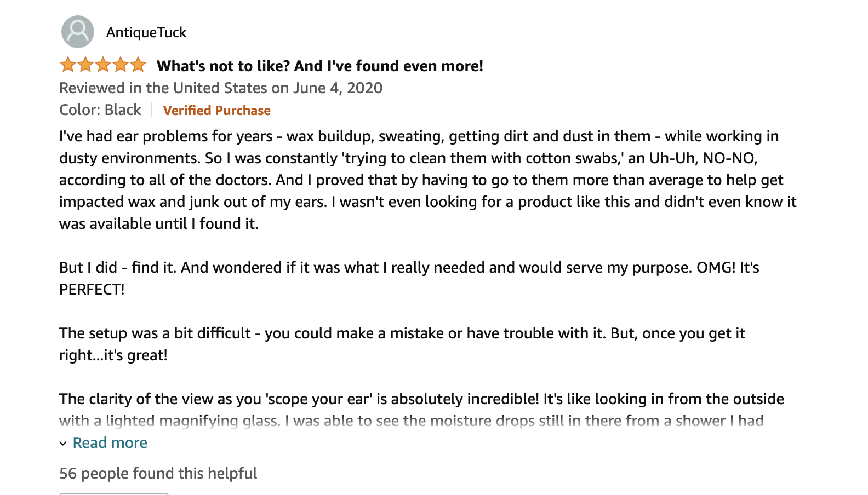This screenshot has width=868, height=495.
Task: Open the Read more link
Action: 110,442
